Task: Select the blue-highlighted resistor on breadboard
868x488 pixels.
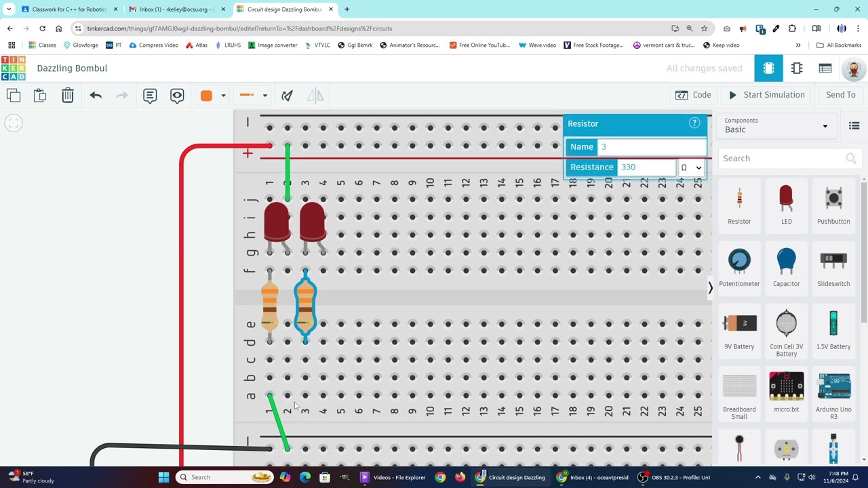Action: pos(305,305)
